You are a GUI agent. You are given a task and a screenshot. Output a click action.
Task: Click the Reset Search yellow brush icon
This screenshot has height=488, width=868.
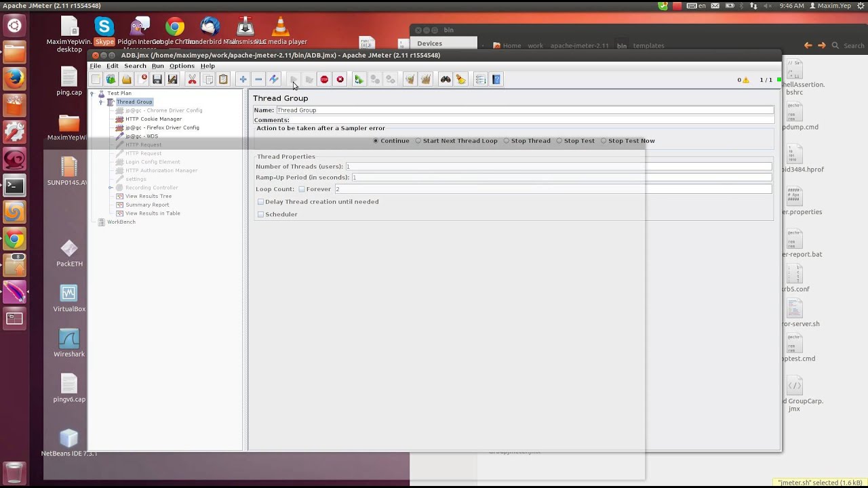click(x=461, y=79)
